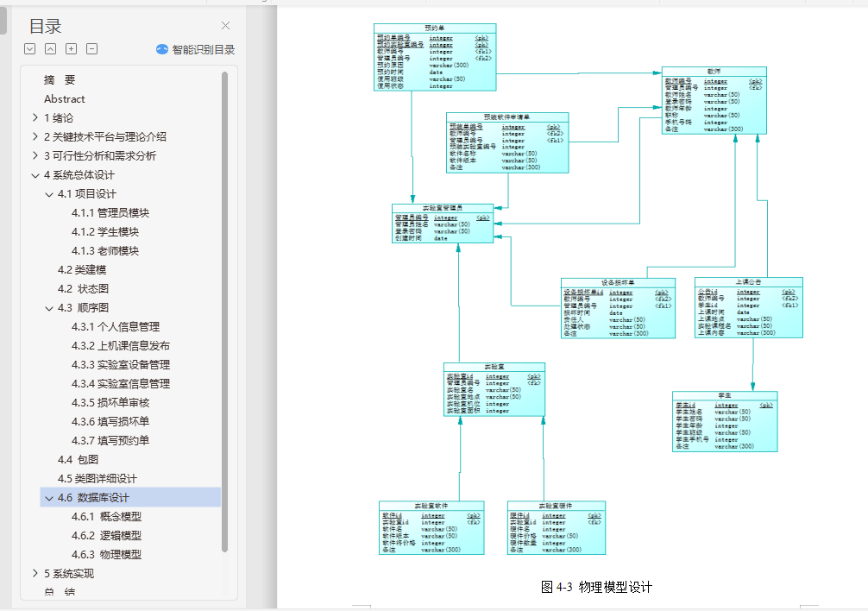Jump to 4.1.1 管理员模块
The height and width of the screenshot is (611, 868).
110,212
